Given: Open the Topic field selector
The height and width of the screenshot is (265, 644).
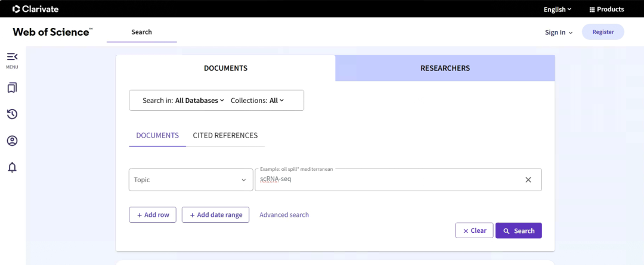Looking at the screenshot, I should point(191,180).
